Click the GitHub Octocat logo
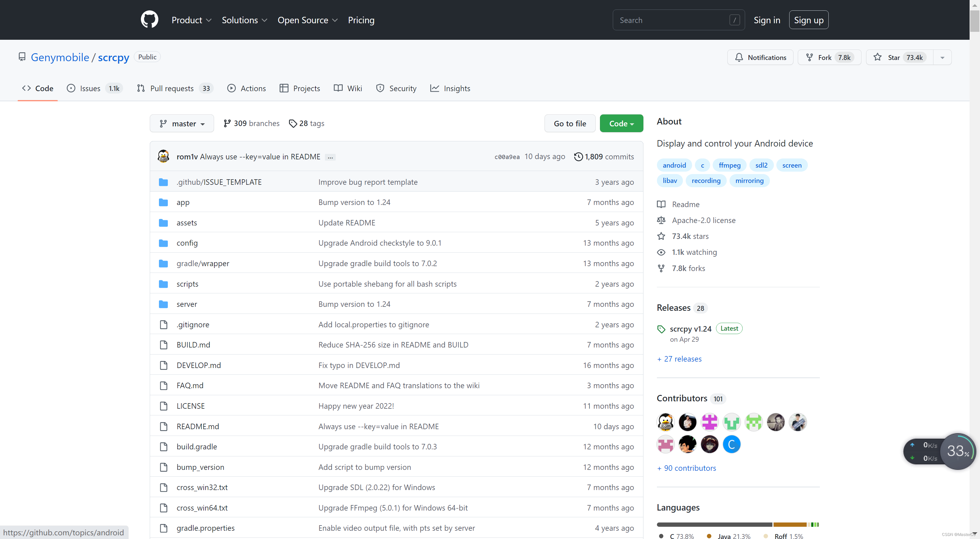 (x=149, y=19)
